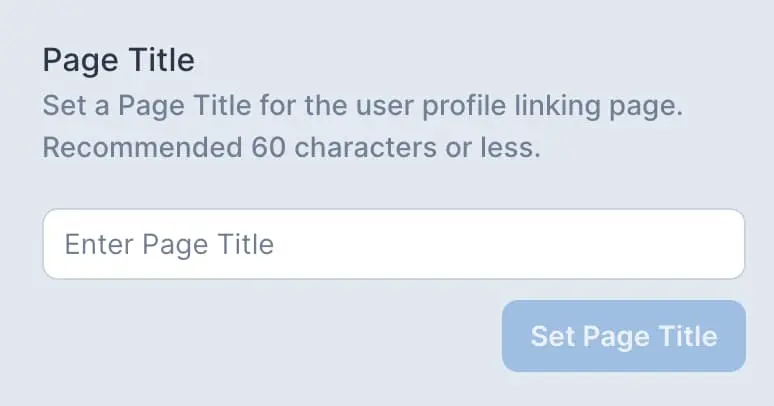
Task: Click the Enter Page Title input field
Action: [x=393, y=244]
